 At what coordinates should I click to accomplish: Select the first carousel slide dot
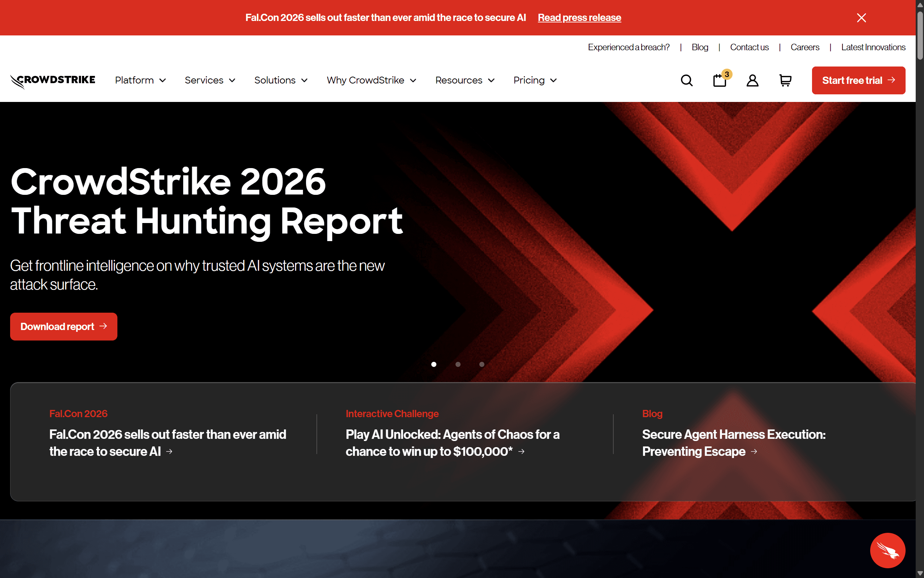pos(433,364)
